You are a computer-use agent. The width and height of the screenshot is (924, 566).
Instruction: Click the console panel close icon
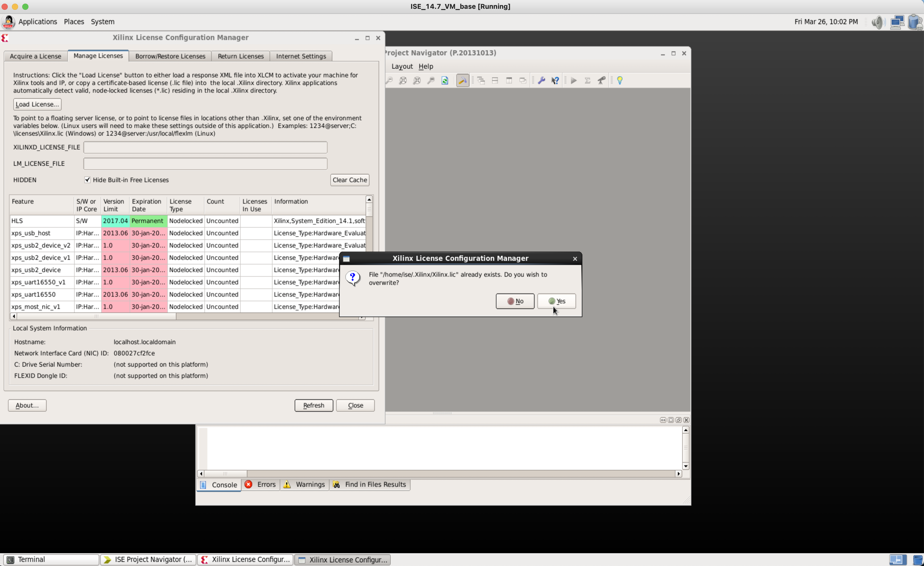686,420
